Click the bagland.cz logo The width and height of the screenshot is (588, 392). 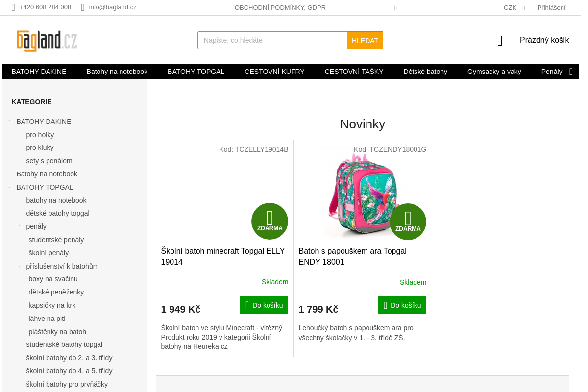46,40
